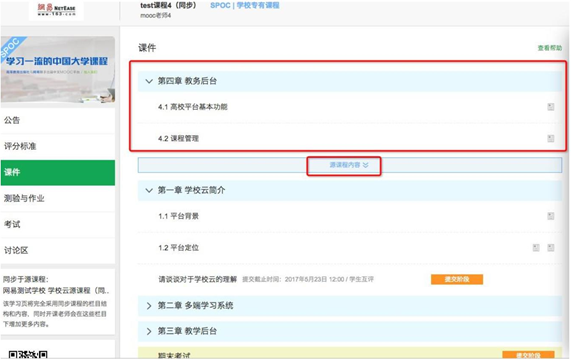573x361 pixels.
Task: Expand the 第三章 教学后台 chapter
Action: point(149,331)
